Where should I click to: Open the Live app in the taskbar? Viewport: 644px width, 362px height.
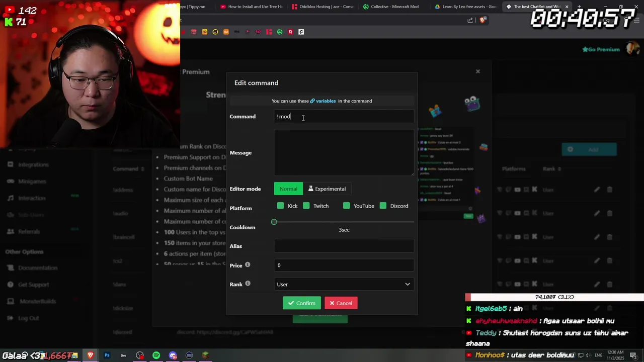pyautogui.click(x=123, y=355)
